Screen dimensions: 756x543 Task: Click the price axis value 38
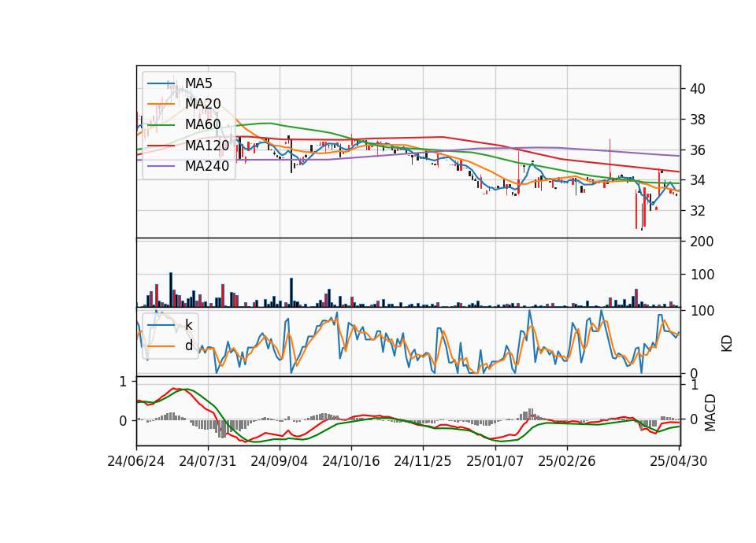(698, 120)
